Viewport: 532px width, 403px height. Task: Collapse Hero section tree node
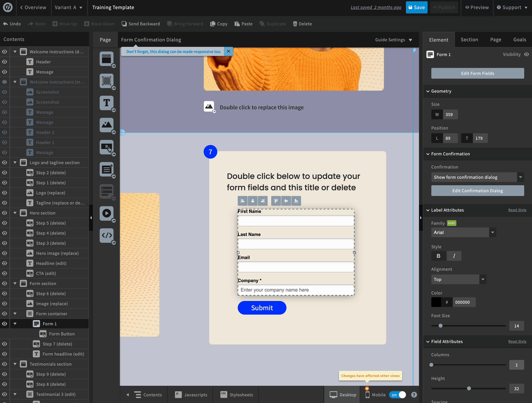(15, 213)
